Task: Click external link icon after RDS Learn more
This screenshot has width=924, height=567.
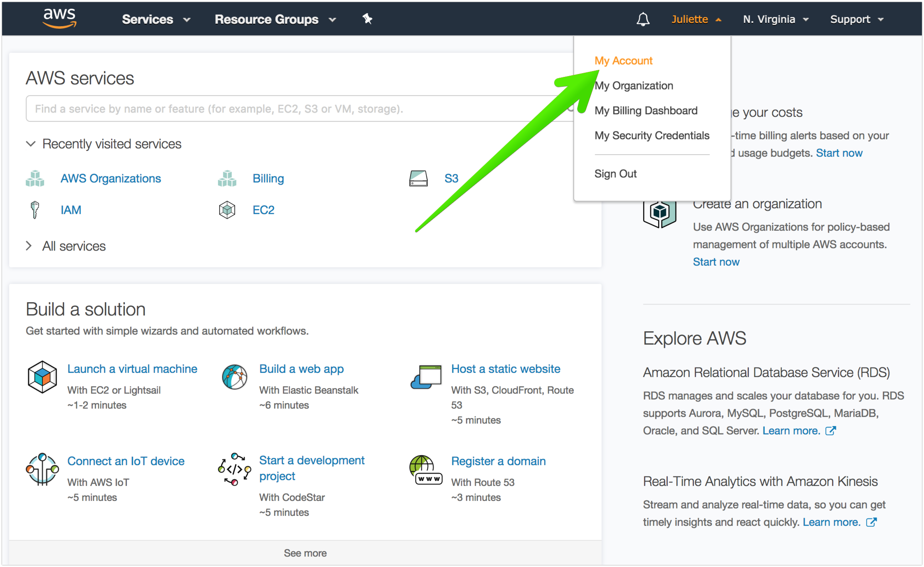Action: 831,430
